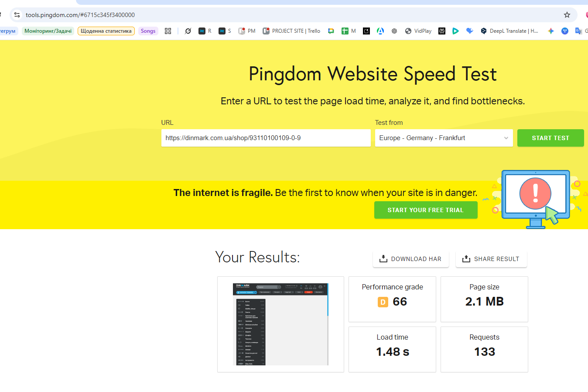Open the Щоденна статистика tab group

pos(106,31)
